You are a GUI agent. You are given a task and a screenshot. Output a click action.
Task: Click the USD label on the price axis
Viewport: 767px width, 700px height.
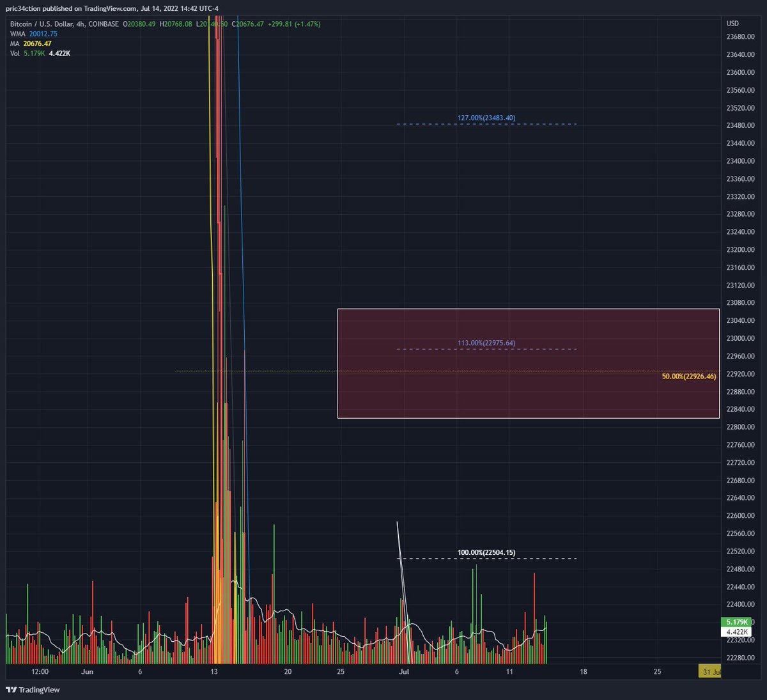pyautogui.click(x=732, y=23)
